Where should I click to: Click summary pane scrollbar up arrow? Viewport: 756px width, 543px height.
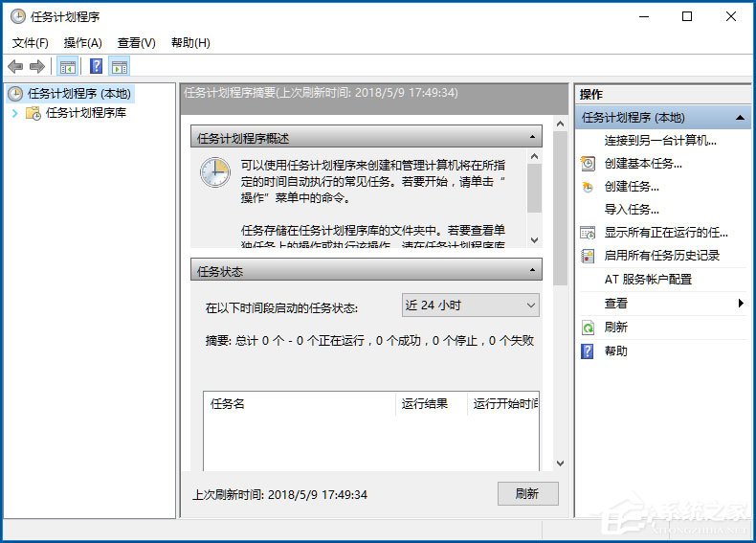click(x=560, y=124)
